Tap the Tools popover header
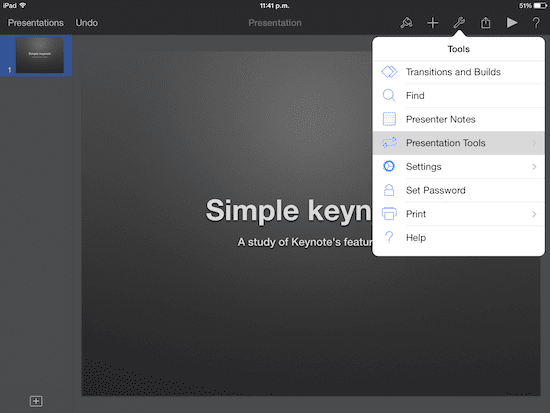 pyautogui.click(x=458, y=49)
